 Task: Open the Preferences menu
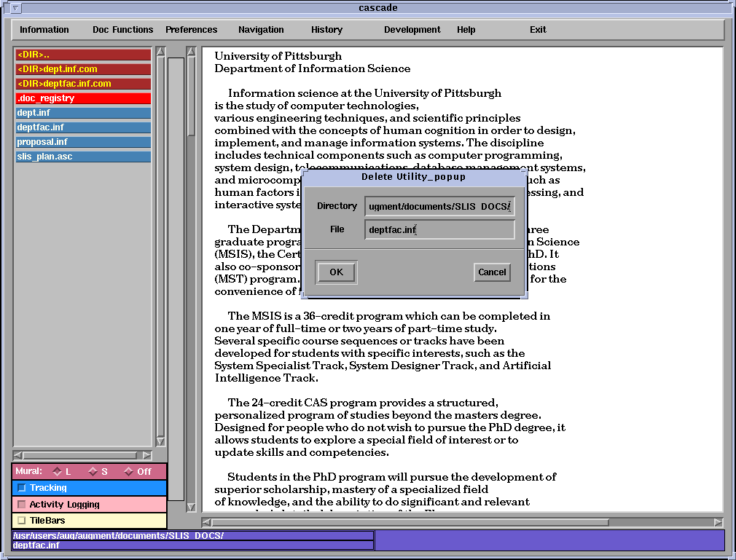[191, 30]
